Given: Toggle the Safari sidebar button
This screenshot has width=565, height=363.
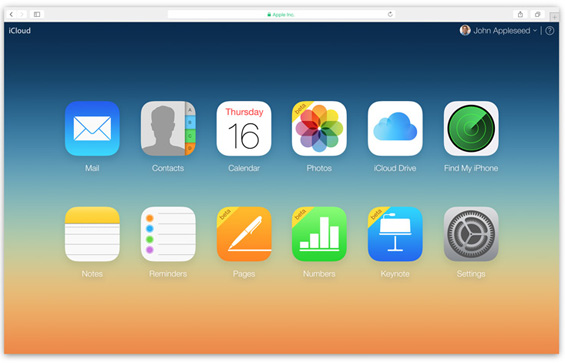Looking at the screenshot, I should (37, 14).
